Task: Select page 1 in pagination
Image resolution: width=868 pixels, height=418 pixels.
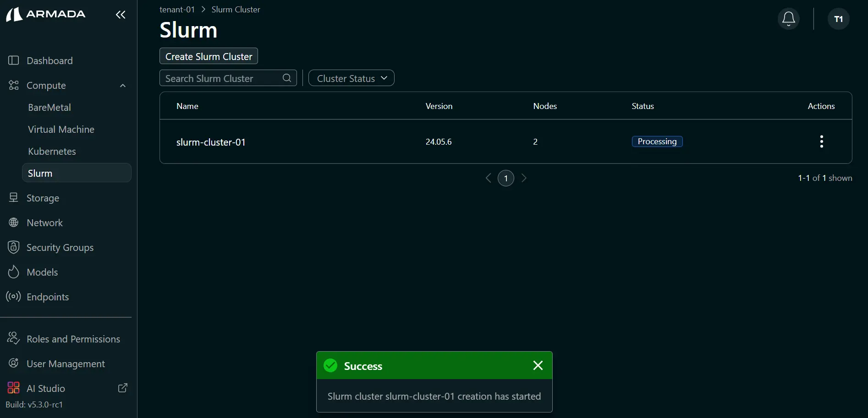Action: pyautogui.click(x=506, y=178)
